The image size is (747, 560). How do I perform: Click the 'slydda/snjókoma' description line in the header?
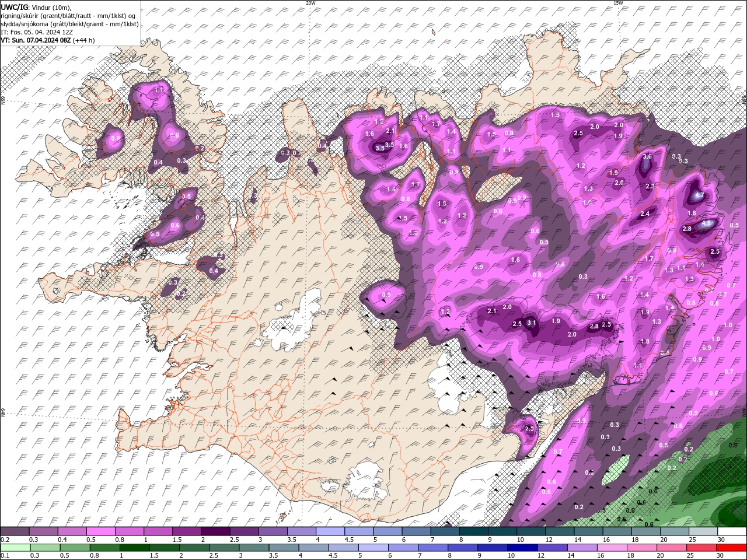69,24
